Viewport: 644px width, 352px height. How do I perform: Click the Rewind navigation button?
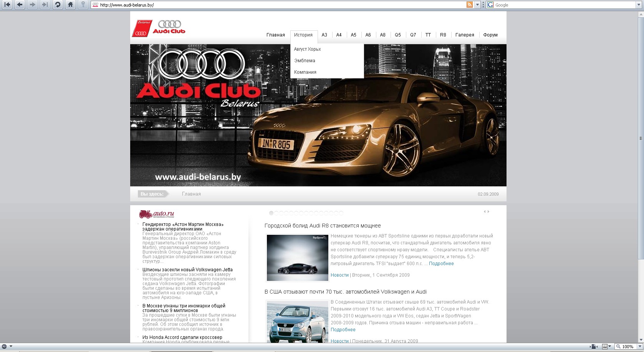(7, 5)
